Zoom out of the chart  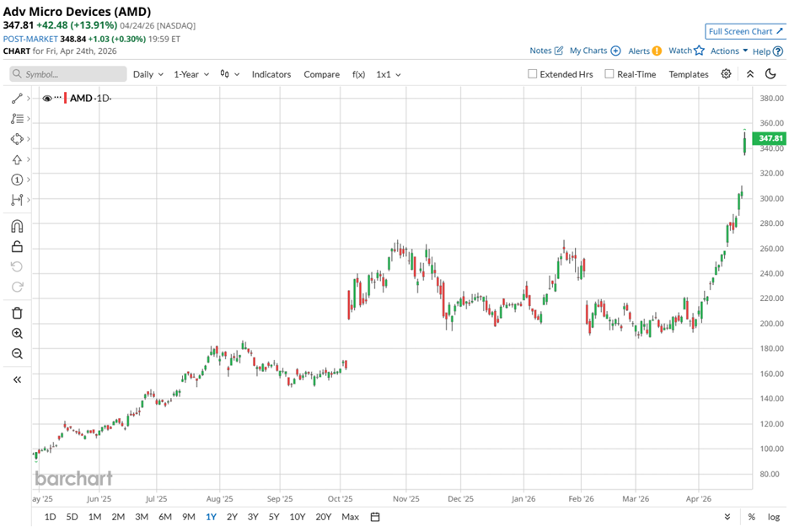coord(17,354)
